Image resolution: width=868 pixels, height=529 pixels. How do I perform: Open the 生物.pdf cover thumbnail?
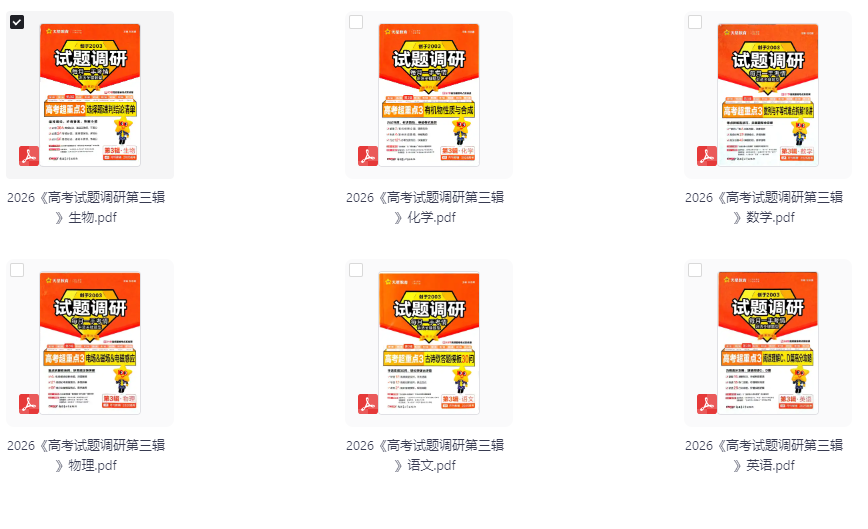(x=90, y=95)
